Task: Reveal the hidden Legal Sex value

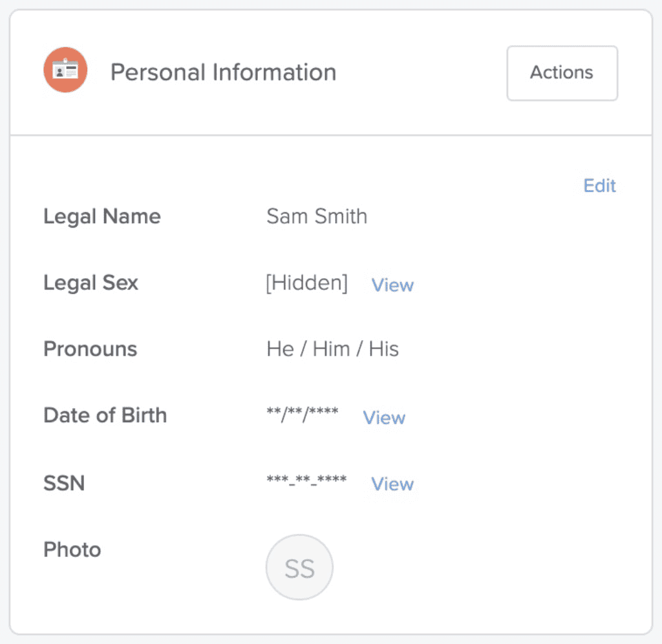Action: (x=392, y=285)
